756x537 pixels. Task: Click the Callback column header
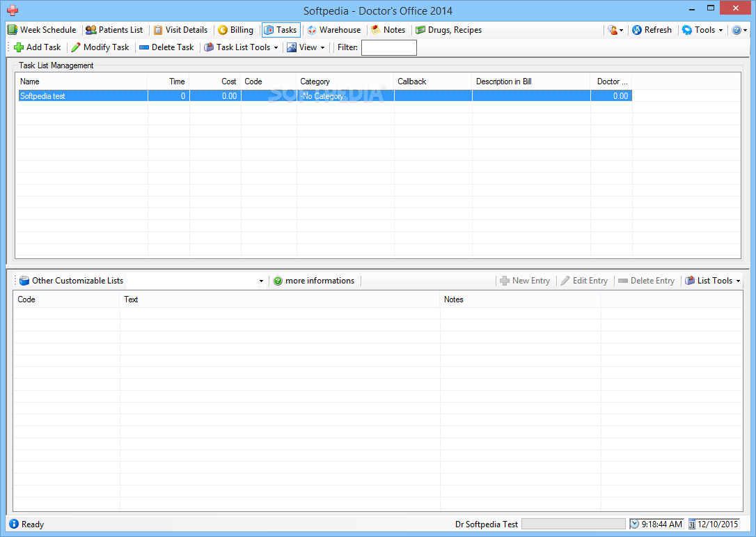coord(433,81)
